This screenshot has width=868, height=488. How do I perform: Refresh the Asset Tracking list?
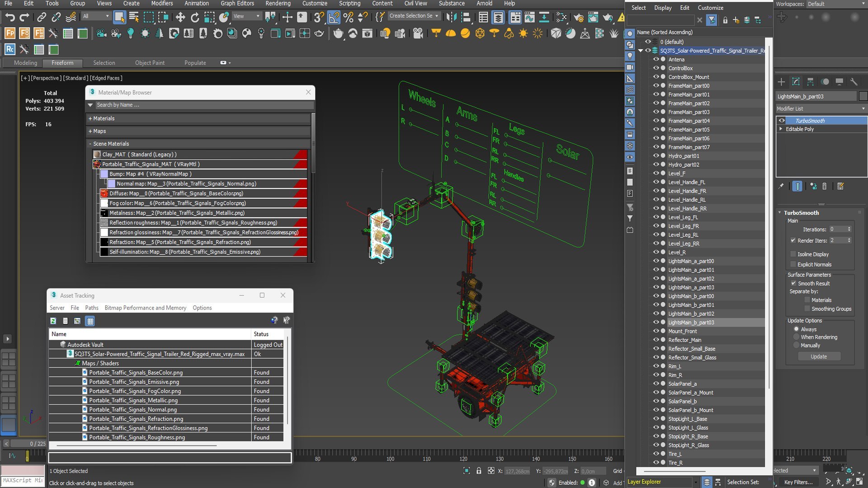[53, 321]
